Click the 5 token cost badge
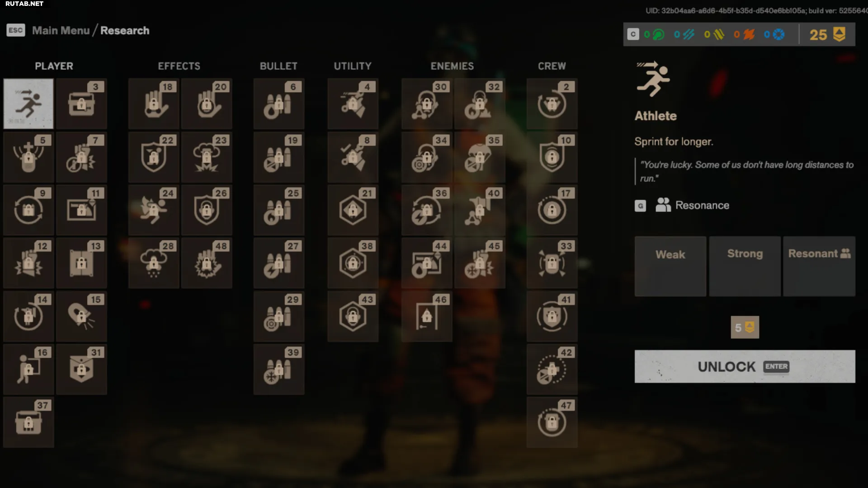This screenshot has width=868, height=488. pos(745,327)
